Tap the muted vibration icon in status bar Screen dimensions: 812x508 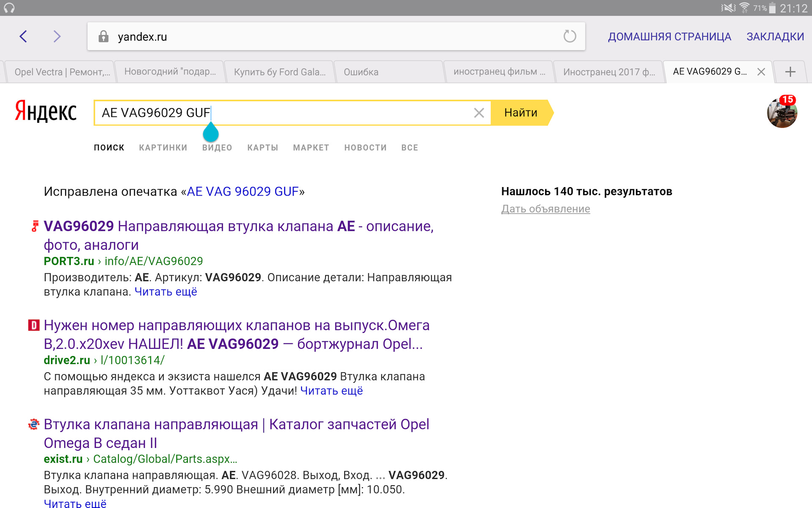[x=728, y=8]
